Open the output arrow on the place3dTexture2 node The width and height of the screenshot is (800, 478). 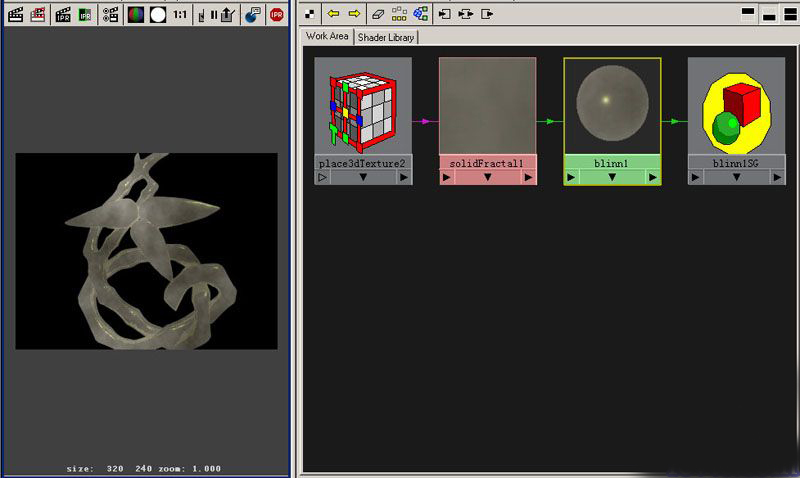click(x=404, y=177)
